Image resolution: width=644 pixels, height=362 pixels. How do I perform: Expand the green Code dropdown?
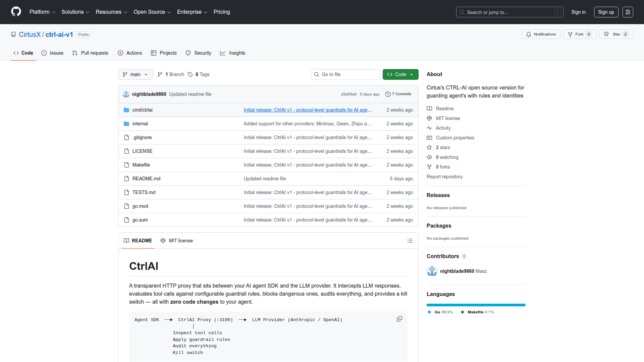point(400,74)
